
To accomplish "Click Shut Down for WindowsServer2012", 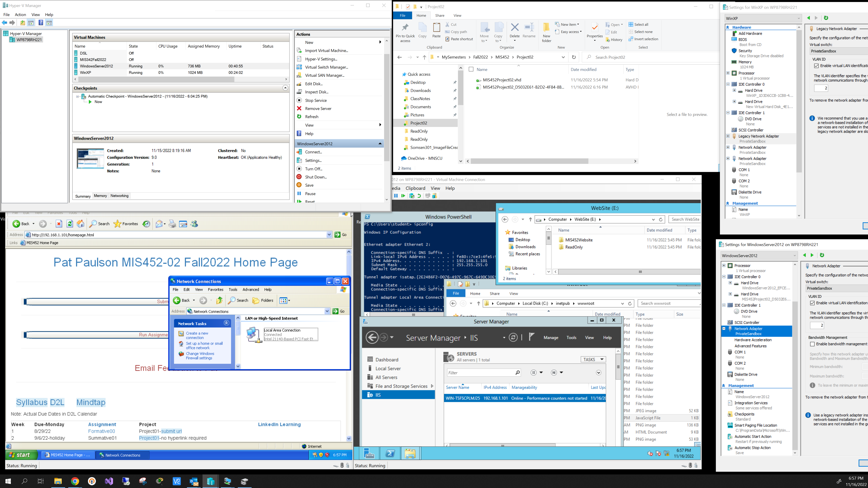I will coord(316,177).
